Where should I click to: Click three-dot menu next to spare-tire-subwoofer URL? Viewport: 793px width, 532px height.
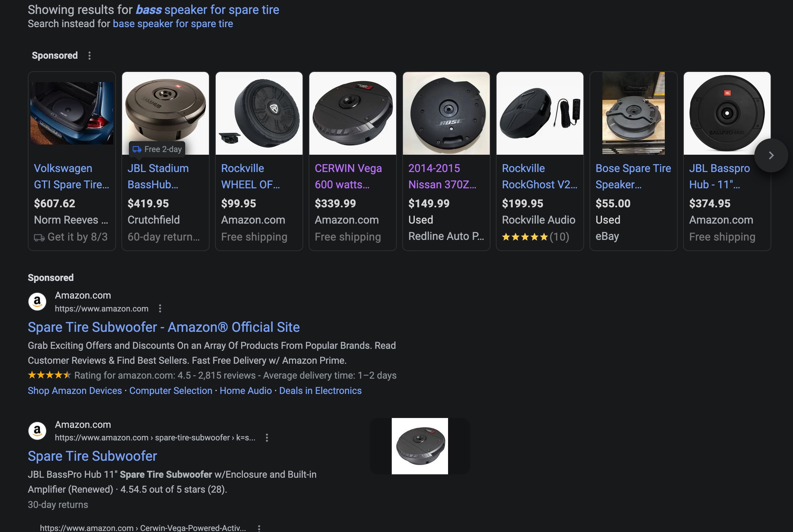click(x=267, y=438)
